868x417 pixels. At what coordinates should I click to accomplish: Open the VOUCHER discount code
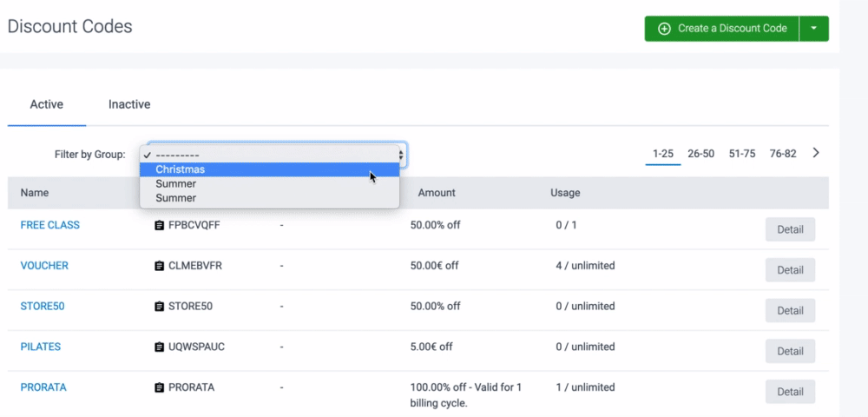44,266
